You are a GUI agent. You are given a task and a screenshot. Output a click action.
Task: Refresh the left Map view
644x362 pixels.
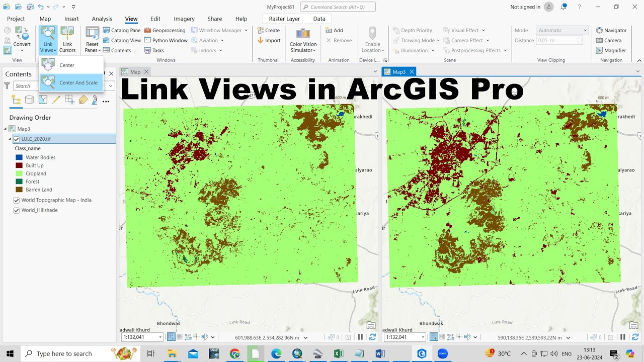372,337
